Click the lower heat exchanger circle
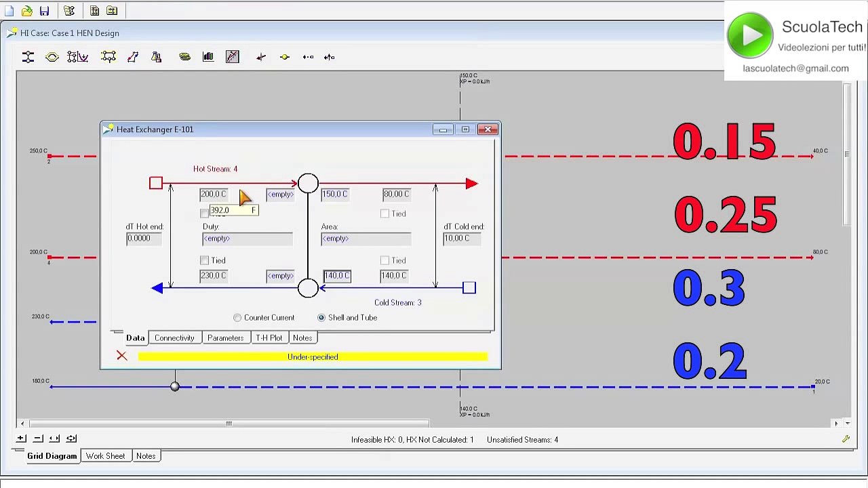The width and height of the screenshot is (868, 488). [x=308, y=288]
